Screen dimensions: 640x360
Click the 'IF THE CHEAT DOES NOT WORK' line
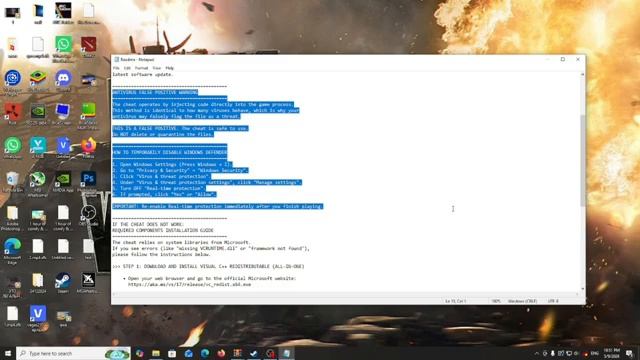(x=148, y=224)
